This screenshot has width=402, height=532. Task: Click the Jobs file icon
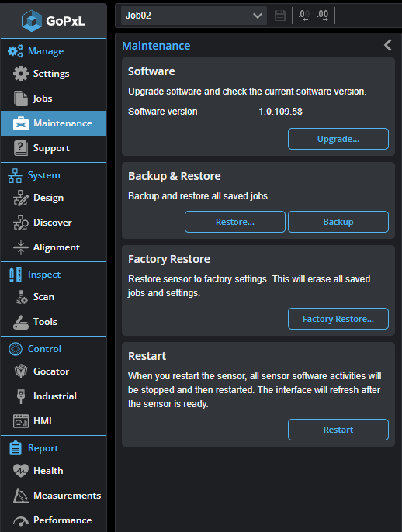(21, 98)
